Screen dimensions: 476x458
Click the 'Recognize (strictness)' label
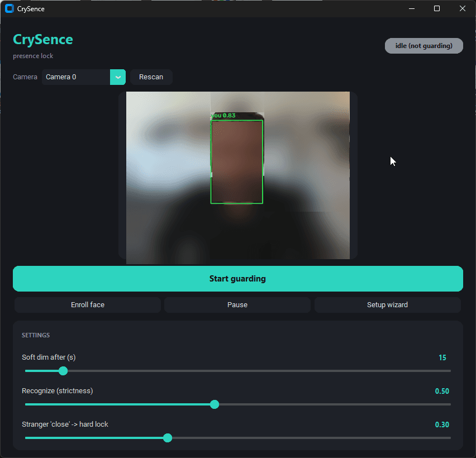(58, 390)
